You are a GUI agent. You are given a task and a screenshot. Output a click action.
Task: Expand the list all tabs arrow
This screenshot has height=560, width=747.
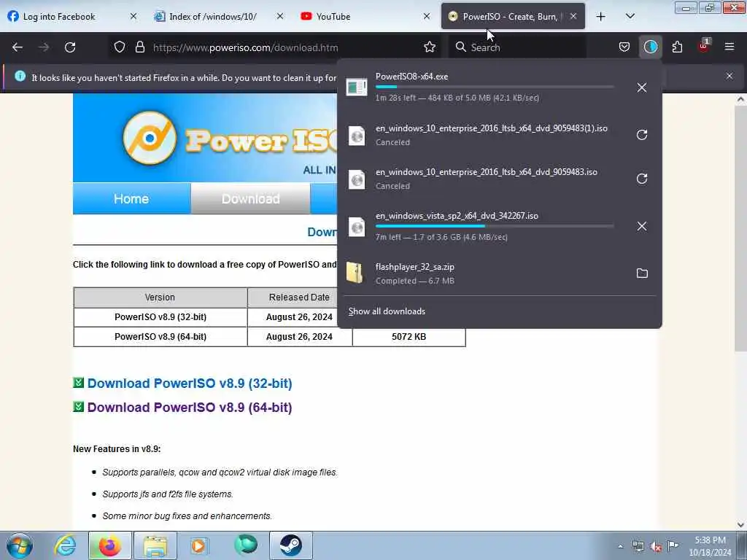click(630, 16)
